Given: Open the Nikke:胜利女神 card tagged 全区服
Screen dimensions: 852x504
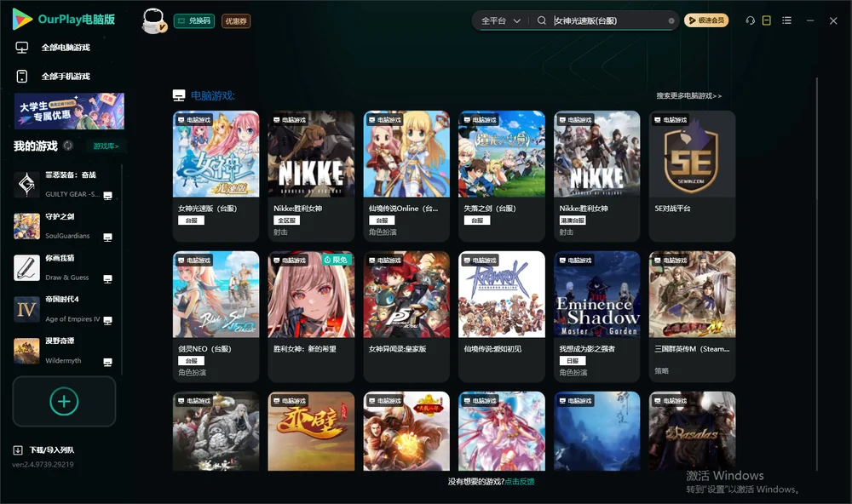Looking at the screenshot, I should coord(311,176).
